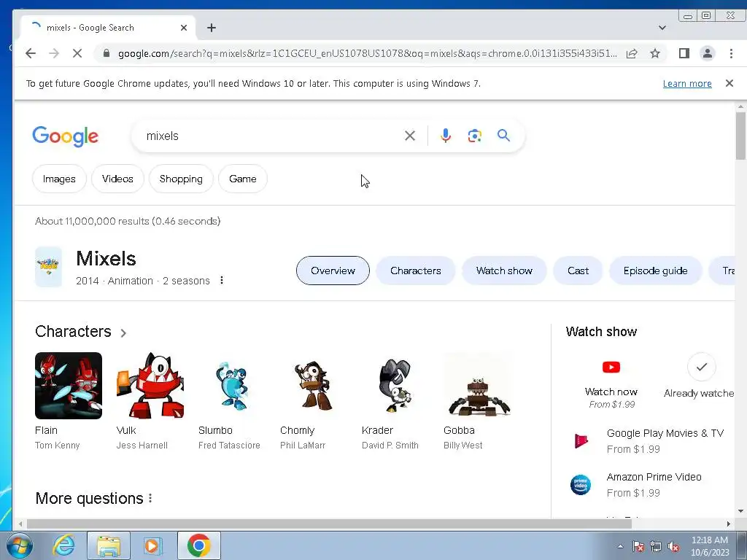
Task: Open the Slumbo character image
Action: click(x=232, y=386)
